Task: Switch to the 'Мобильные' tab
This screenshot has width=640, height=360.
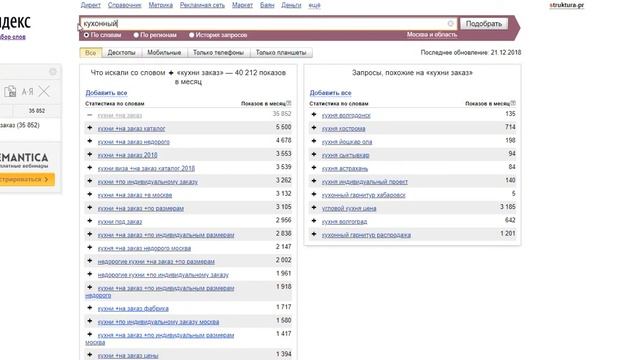Action: click(x=164, y=53)
